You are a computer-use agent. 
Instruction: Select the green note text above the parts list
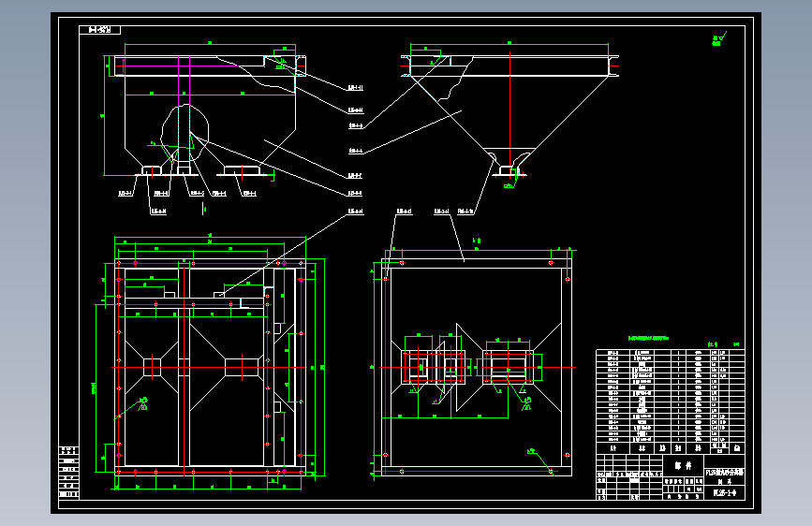point(648,338)
